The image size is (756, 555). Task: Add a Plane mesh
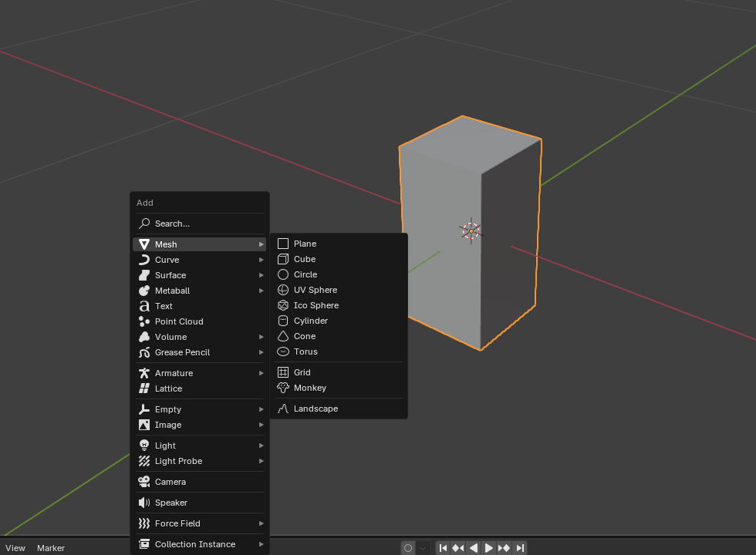coord(339,244)
